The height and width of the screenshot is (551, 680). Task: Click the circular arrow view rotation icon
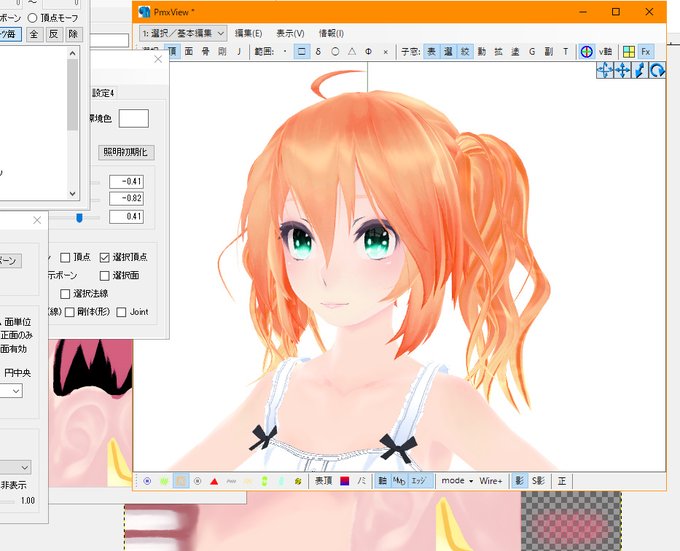657,70
